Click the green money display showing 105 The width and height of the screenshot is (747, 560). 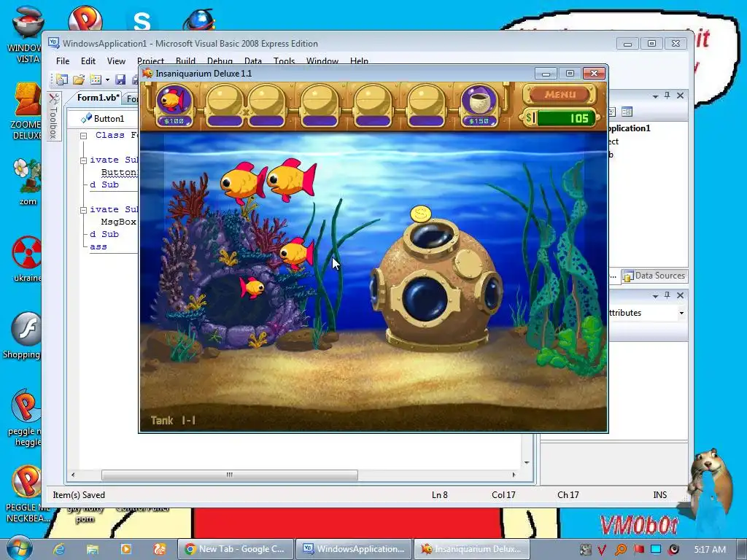[x=566, y=118]
